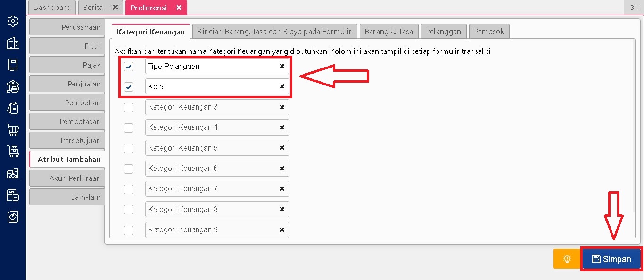Open the pie chart report sidebar icon

pos(13,217)
